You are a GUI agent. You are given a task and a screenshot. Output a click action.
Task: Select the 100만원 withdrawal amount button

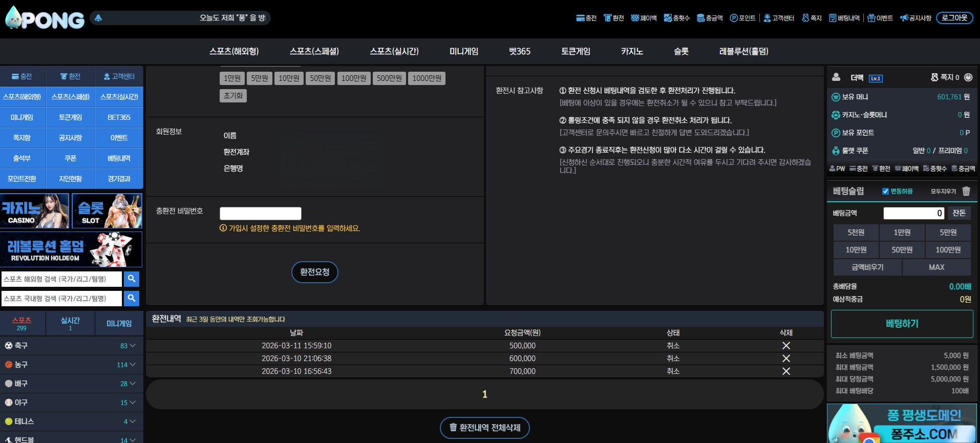(354, 78)
